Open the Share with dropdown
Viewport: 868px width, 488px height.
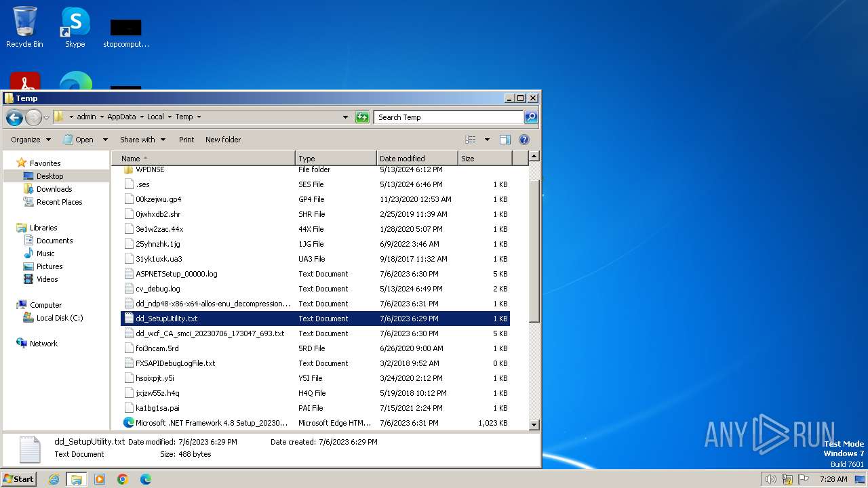coord(142,140)
